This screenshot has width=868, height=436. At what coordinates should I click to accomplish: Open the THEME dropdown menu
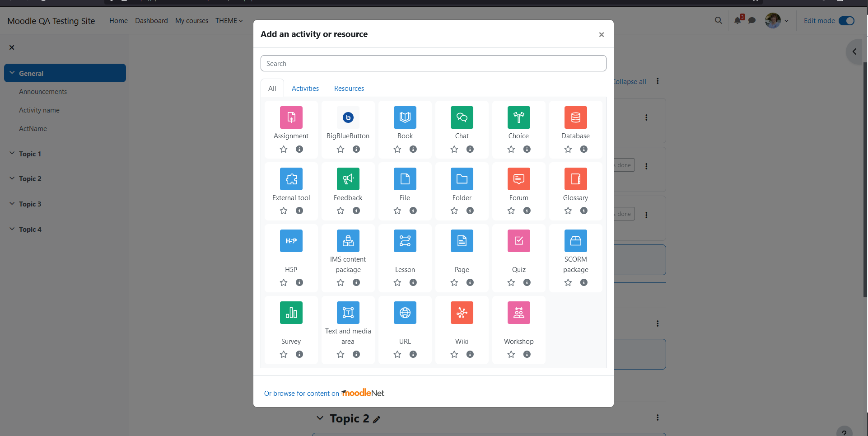click(x=229, y=21)
